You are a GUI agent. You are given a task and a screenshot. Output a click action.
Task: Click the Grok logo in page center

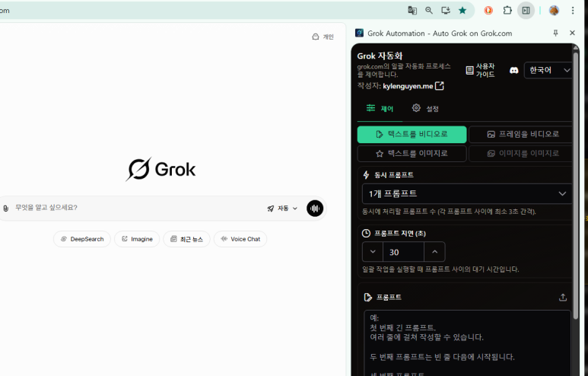pyautogui.click(x=161, y=169)
